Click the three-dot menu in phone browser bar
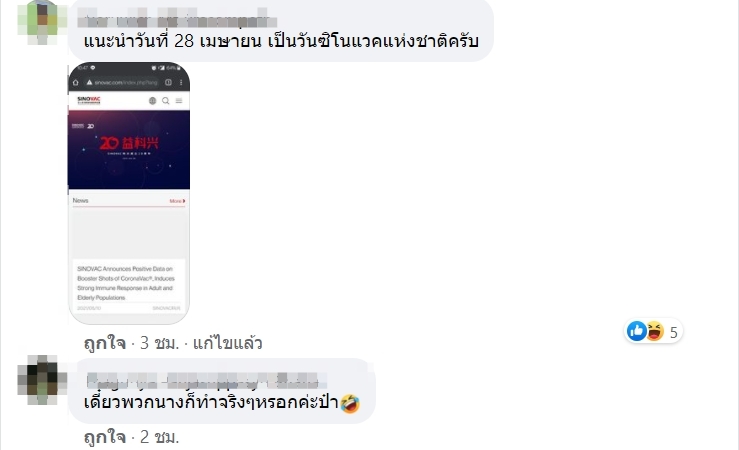This screenshot has width=739, height=450. tap(181, 82)
